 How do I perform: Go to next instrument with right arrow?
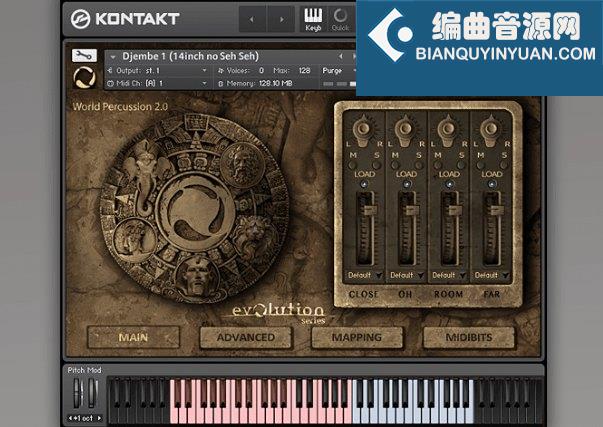tap(282, 19)
